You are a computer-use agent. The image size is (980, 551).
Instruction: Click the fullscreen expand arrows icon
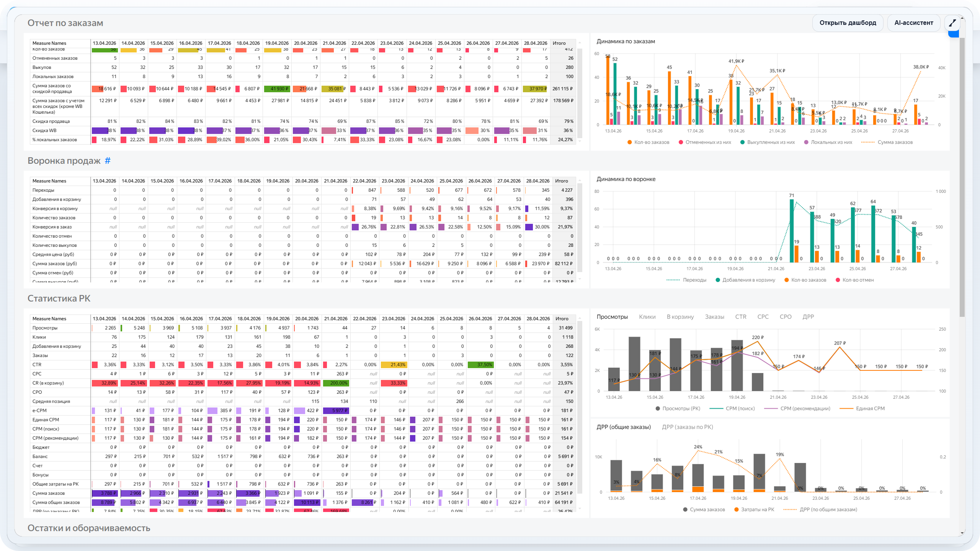click(x=952, y=23)
